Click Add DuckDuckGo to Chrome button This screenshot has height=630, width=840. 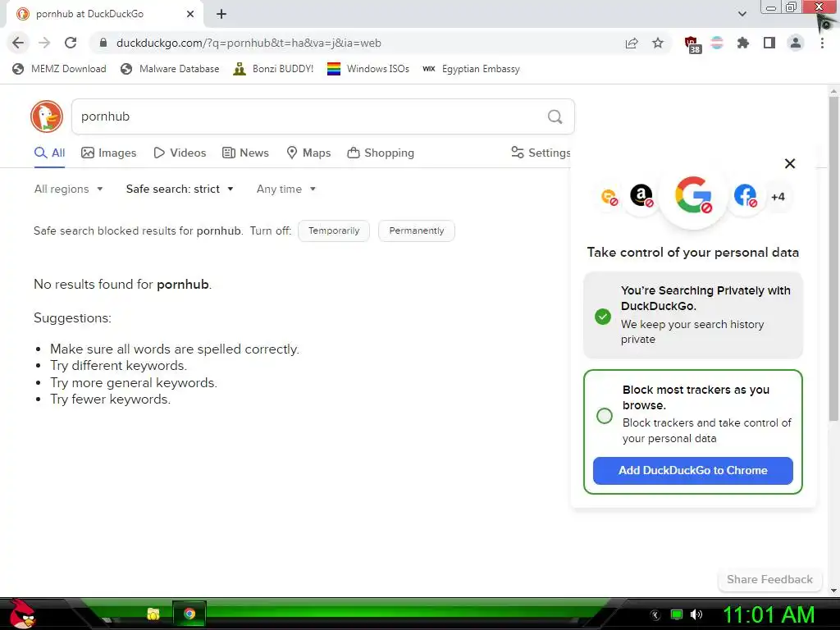pyautogui.click(x=692, y=470)
